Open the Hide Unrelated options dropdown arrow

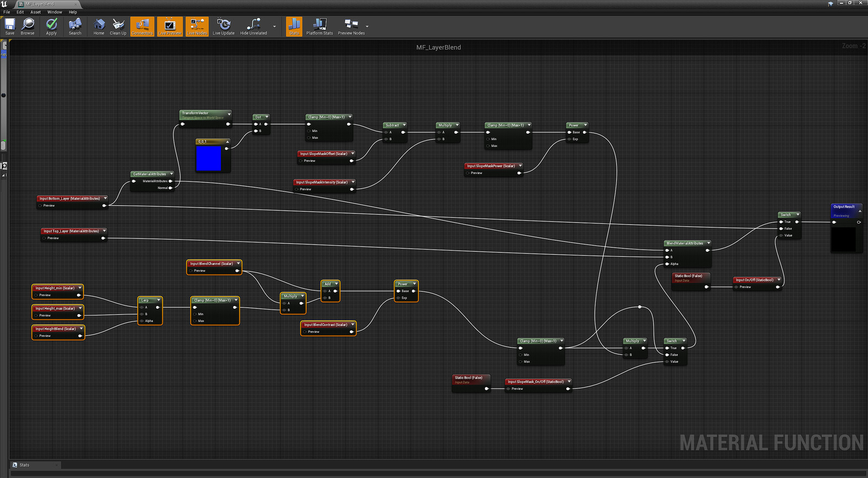click(x=274, y=26)
